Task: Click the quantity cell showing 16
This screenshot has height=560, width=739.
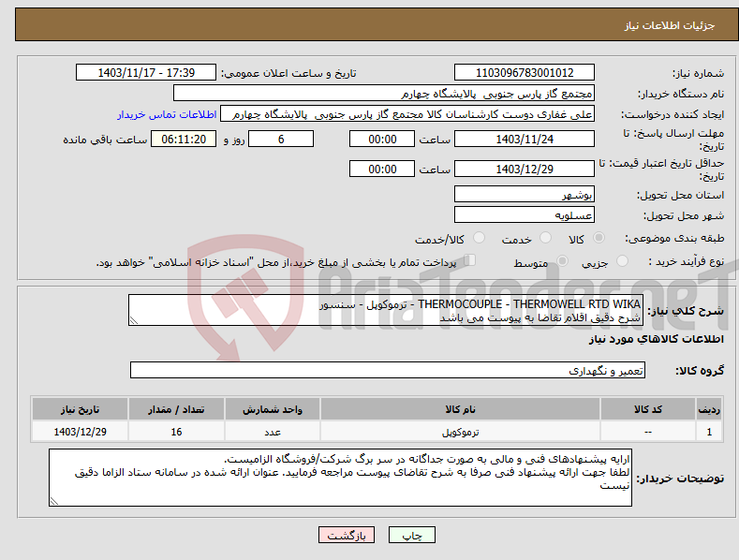Action: click(x=176, y=432)
